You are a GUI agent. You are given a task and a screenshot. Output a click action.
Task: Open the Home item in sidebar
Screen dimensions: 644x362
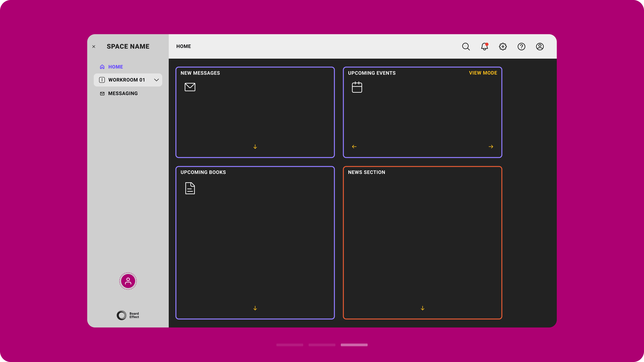(111, 67)
